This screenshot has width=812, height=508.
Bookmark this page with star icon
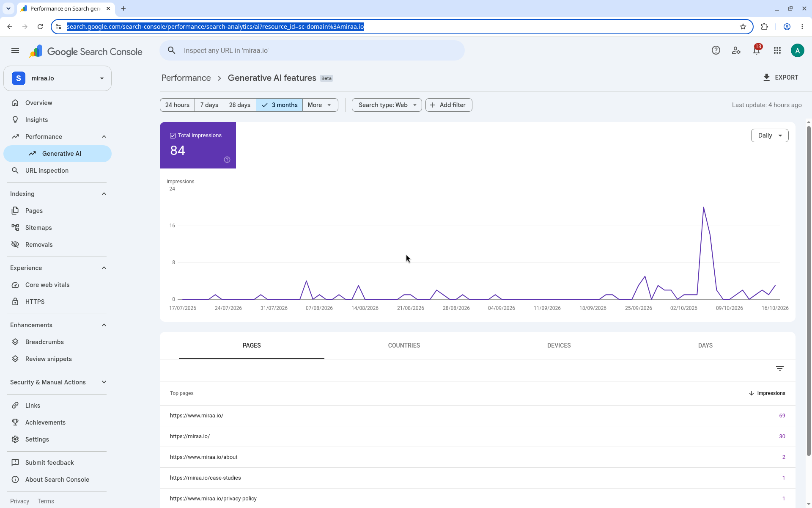point(743,27)
